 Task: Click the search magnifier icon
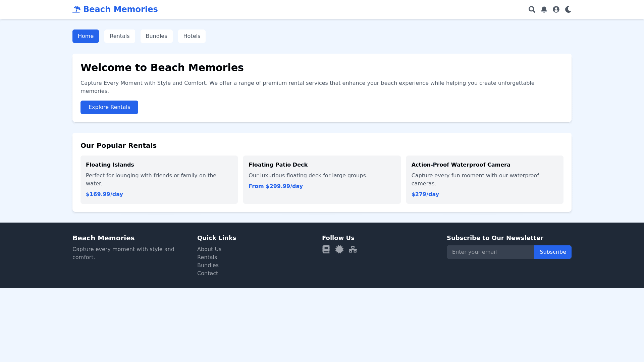tap(532, 9)
